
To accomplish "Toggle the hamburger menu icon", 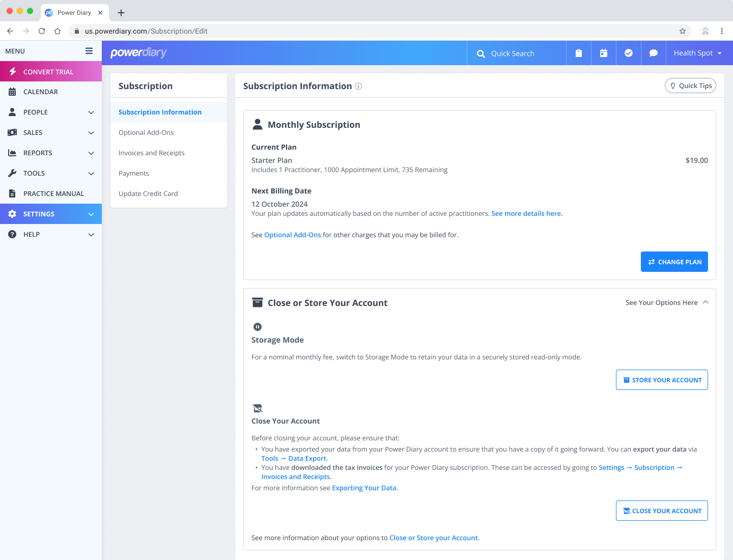I will 89,51.
